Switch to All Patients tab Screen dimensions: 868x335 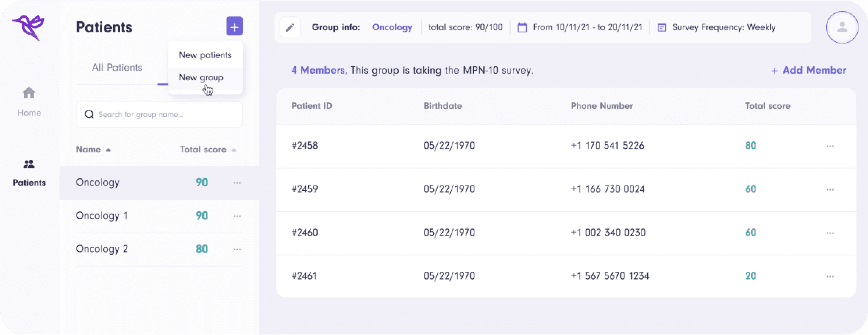coord(117,68)
